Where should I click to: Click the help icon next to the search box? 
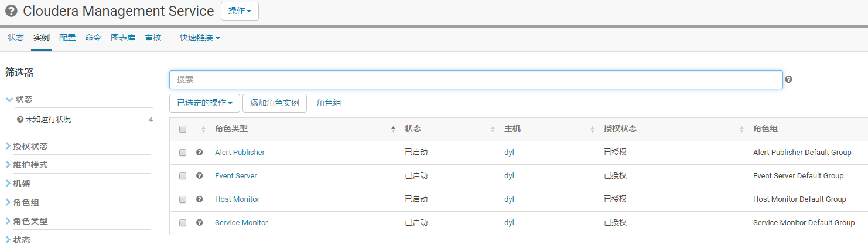788,80
